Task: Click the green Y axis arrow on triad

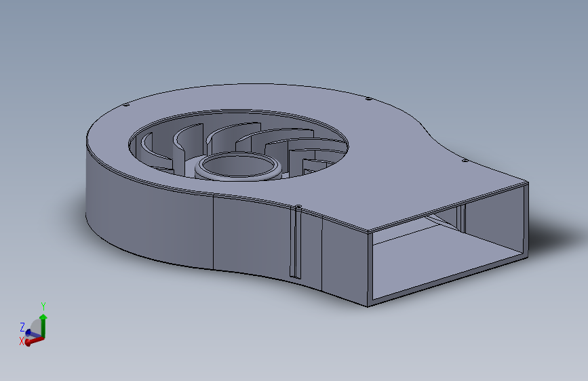Action: (x=43, y=325)
